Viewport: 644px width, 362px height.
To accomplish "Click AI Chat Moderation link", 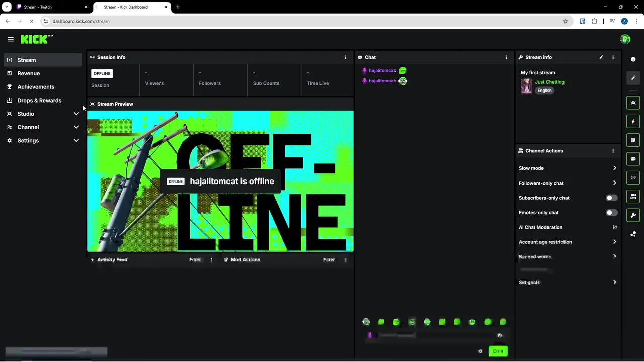I will (x=540, y=227).
